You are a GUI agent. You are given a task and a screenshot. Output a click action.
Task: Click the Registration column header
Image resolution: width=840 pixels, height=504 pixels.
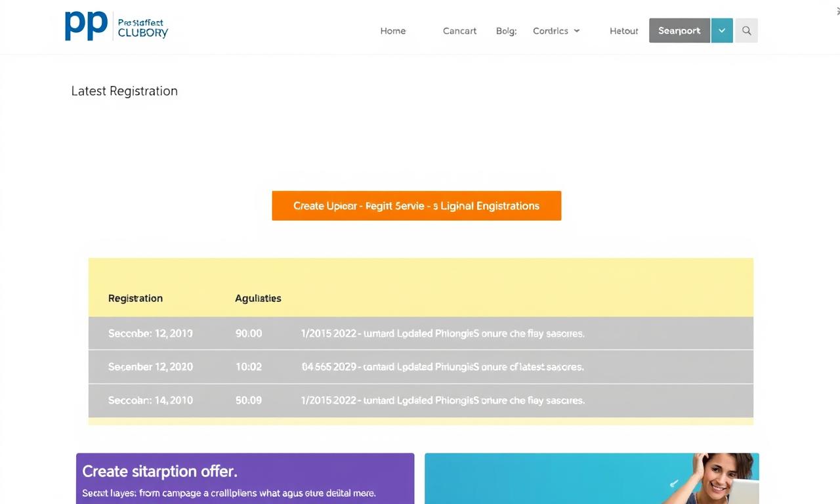(135, 298)
